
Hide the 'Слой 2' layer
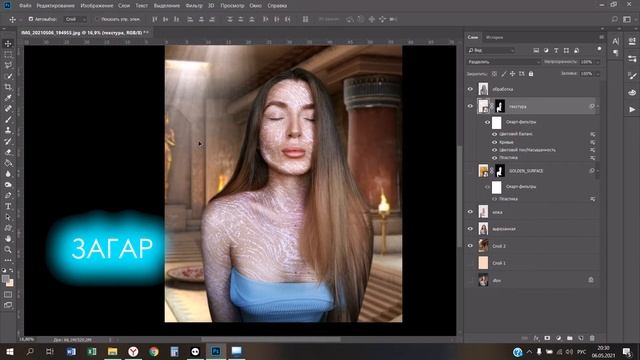click(x=470, y=246)
